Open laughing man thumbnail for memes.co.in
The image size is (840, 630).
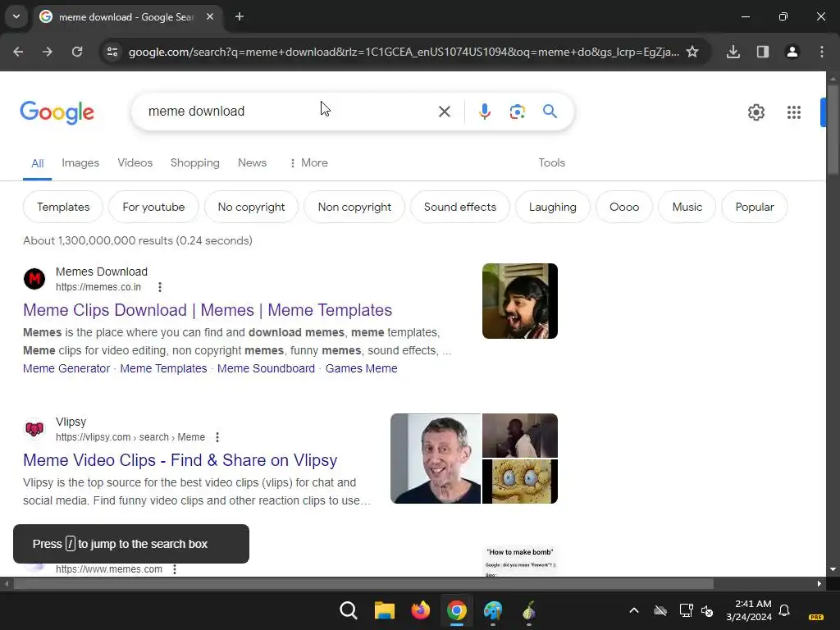(x=519, y=301)
